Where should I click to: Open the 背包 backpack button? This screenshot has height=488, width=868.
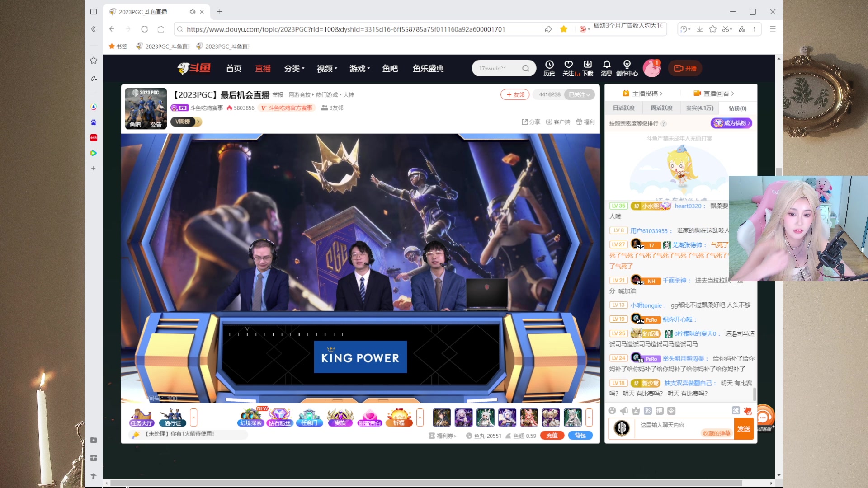point(580,436)
